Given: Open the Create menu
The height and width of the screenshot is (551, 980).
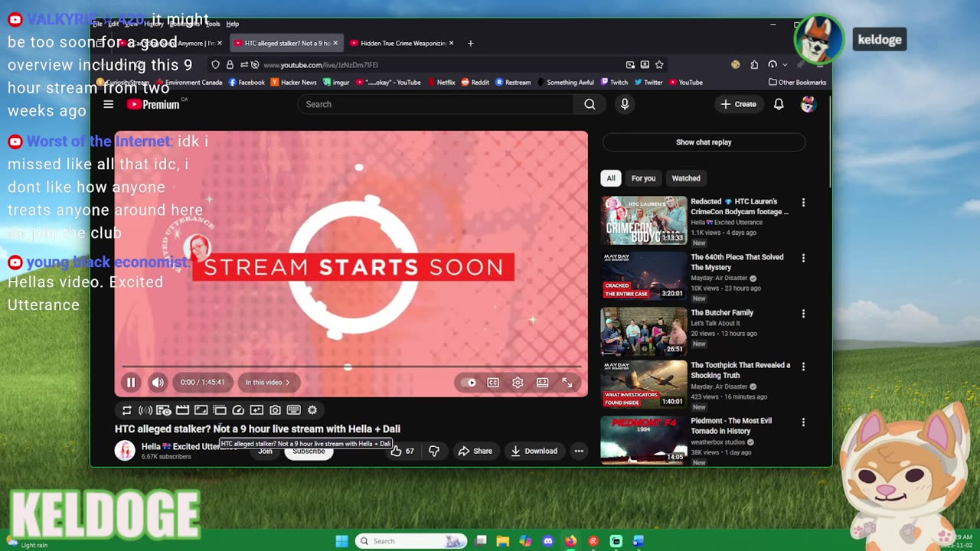Looking at the screenshot, I should (739, 104).
